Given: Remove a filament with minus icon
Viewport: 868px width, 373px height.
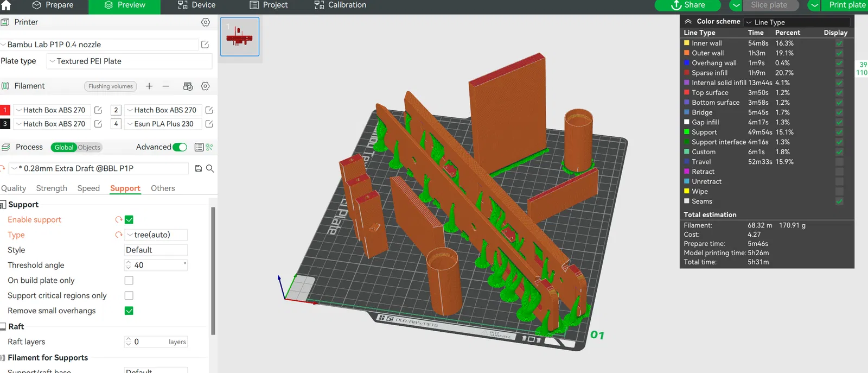Looking at the screenshot, I should click(x=166, y=86).
